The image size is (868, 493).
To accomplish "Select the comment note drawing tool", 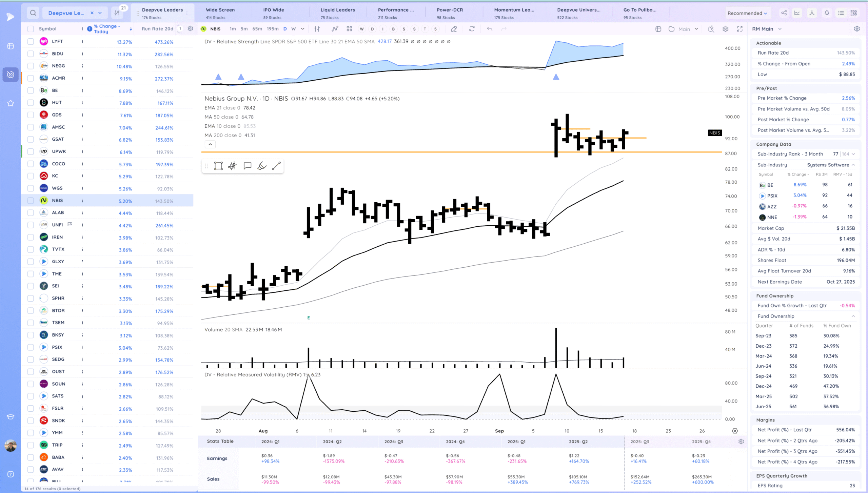I will (x=248, y=166).
